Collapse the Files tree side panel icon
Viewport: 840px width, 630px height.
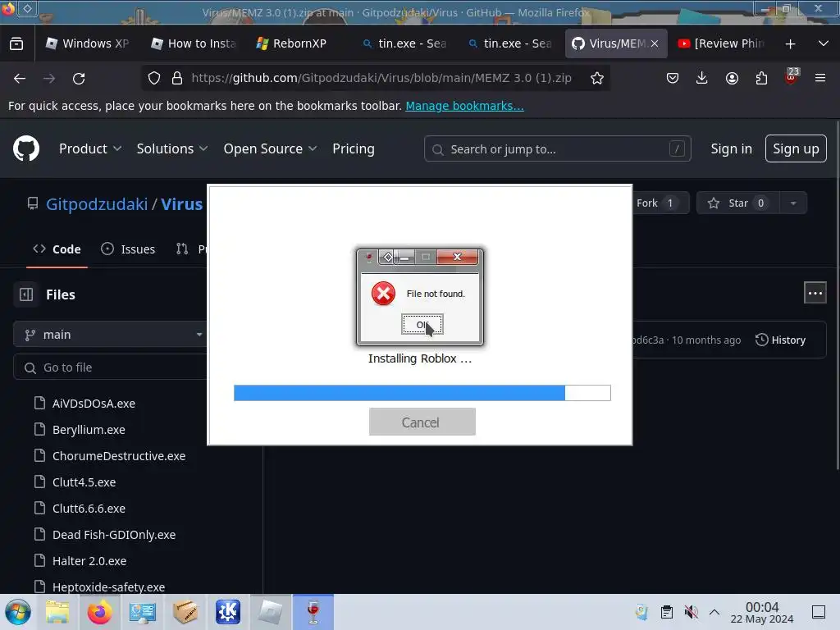tap(26, 294)
